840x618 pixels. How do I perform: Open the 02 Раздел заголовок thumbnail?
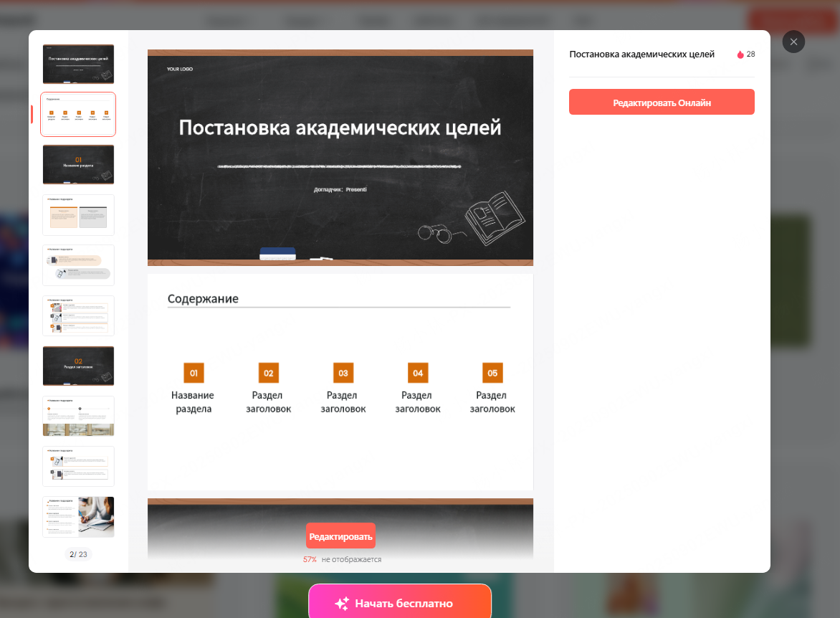pos(78,366)
